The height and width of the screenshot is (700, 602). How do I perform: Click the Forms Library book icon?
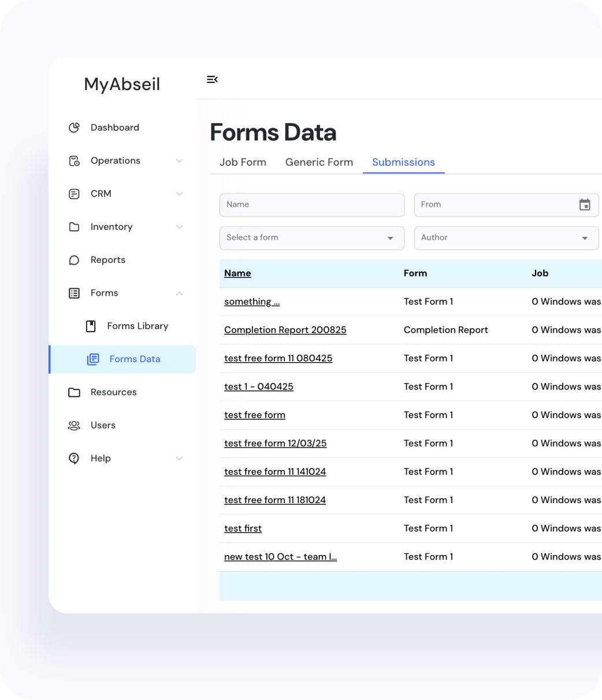click(91, 326)
